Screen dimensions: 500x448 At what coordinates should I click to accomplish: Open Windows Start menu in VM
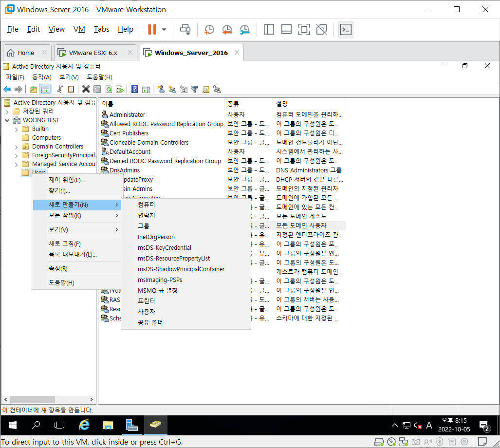(13, 425)
